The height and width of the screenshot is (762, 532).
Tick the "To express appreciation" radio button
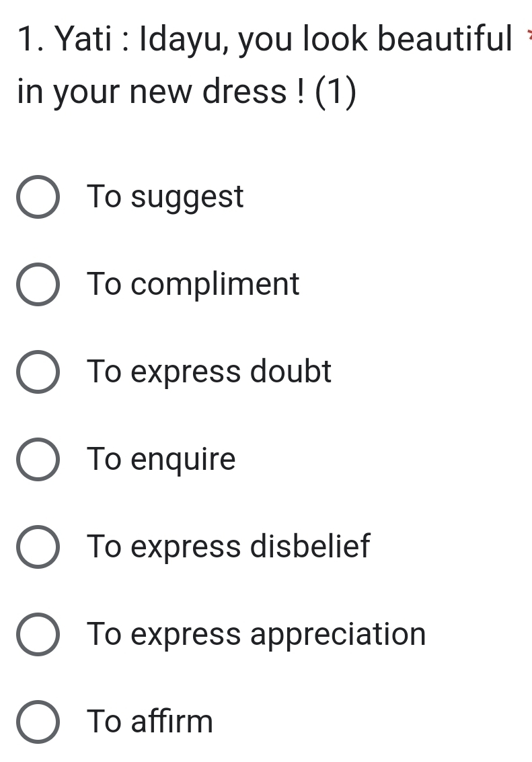pyautogui.click(x=38, y=634)
